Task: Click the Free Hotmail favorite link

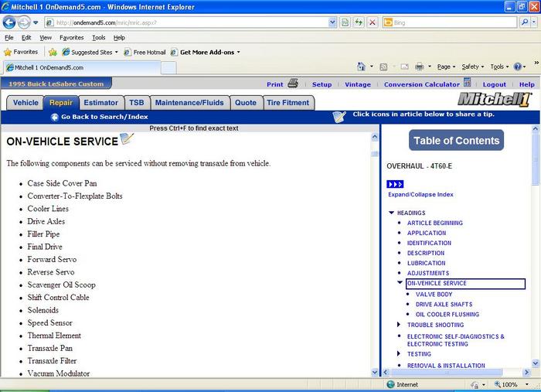Action: point(145,52)
